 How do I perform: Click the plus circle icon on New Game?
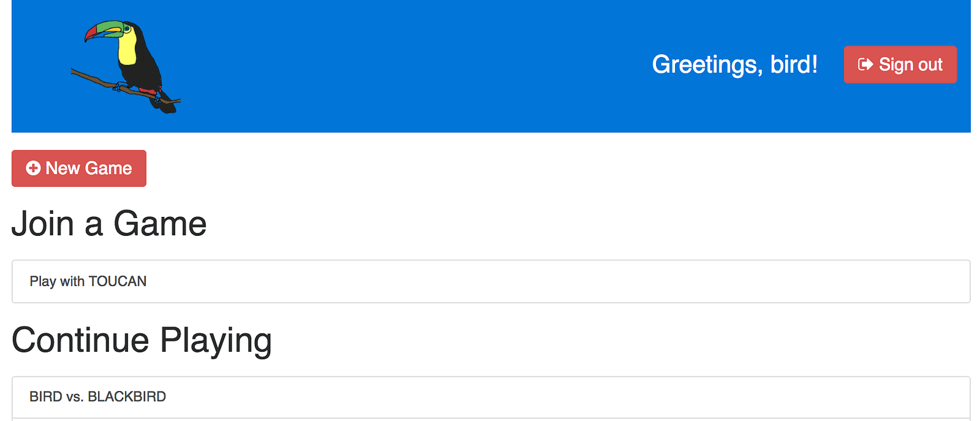click(34, 168)
